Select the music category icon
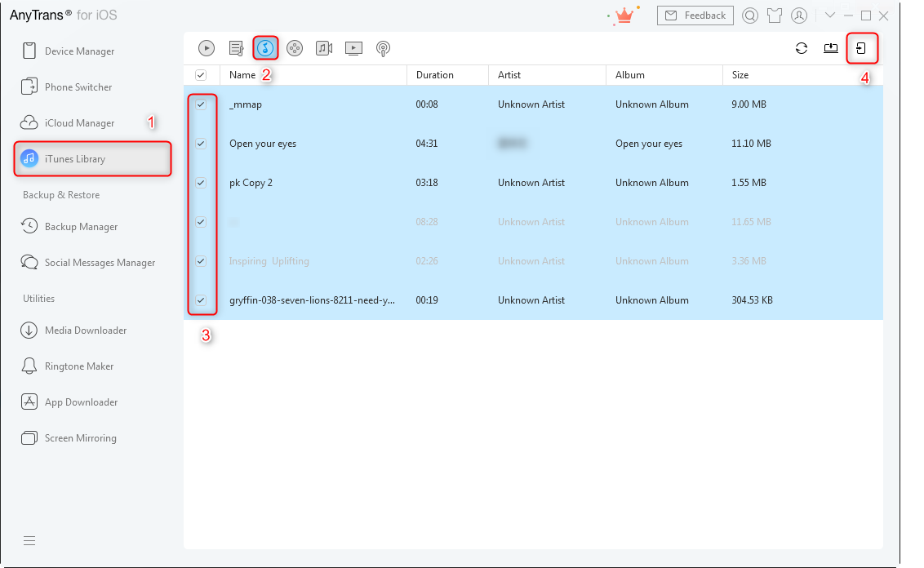The image size is (924, 568). tap(265, 48)
